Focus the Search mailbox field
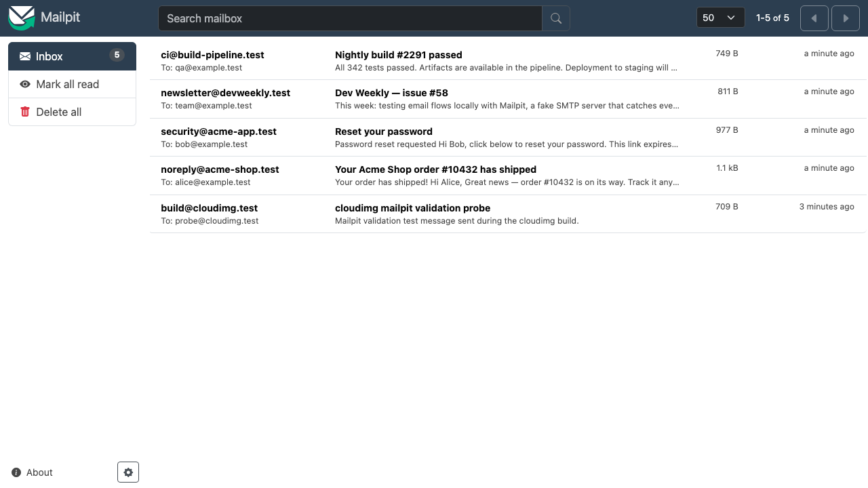Screen dimensions: 868x488 (x=350, y=18)
